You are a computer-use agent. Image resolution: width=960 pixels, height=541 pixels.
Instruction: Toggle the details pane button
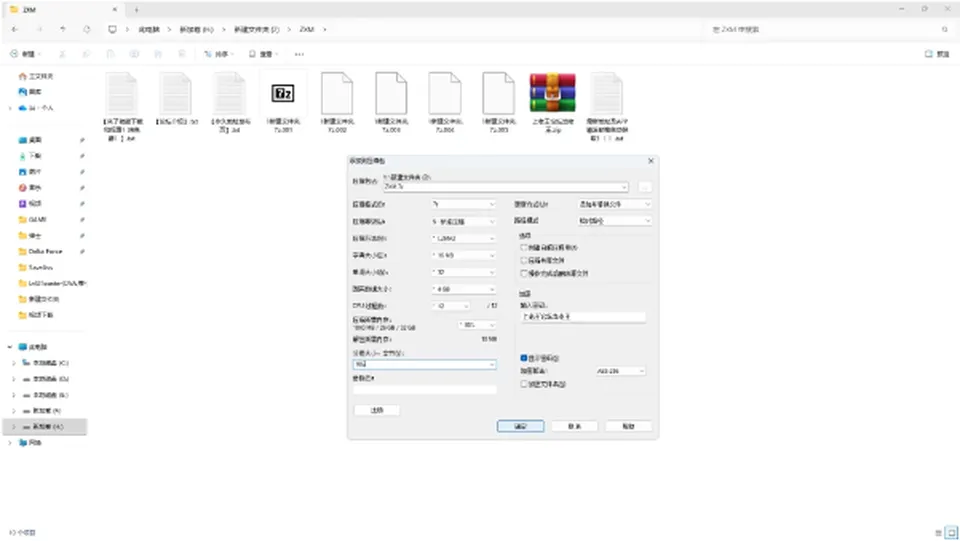[x=937, y=54]
